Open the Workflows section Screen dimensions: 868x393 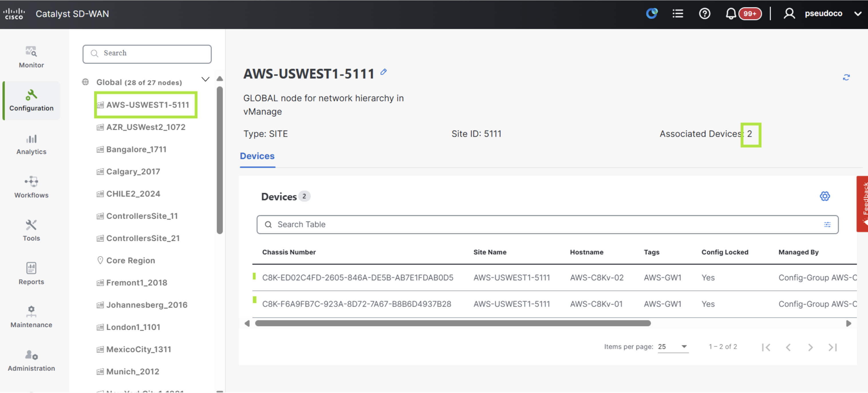[x=31, y=188]
